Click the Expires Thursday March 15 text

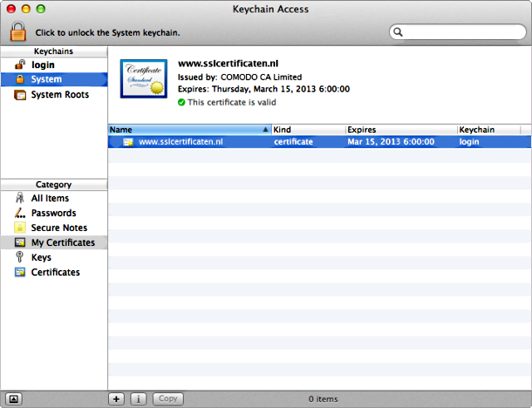click(x=264, y=89)
